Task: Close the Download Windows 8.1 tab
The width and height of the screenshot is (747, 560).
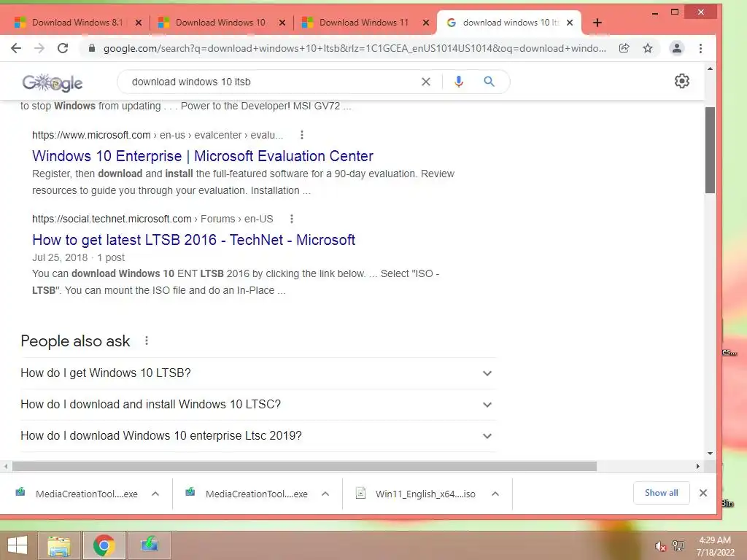Action: point(138,23)
